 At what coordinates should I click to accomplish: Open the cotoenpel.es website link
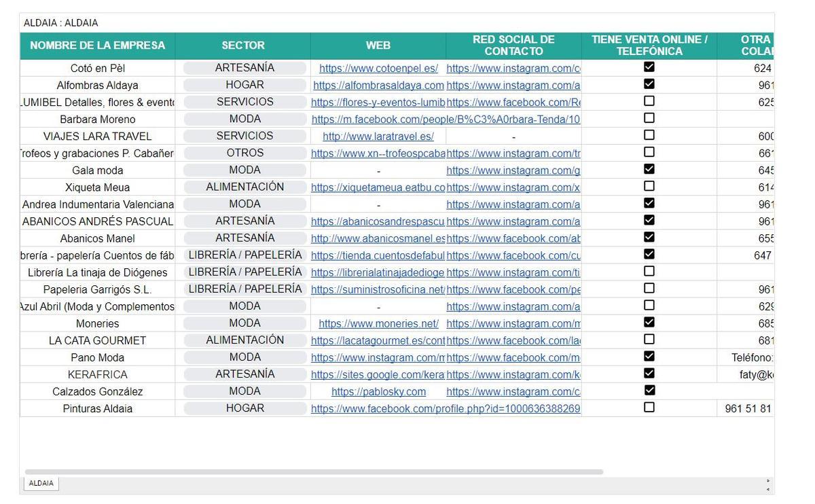pos(378,69)
